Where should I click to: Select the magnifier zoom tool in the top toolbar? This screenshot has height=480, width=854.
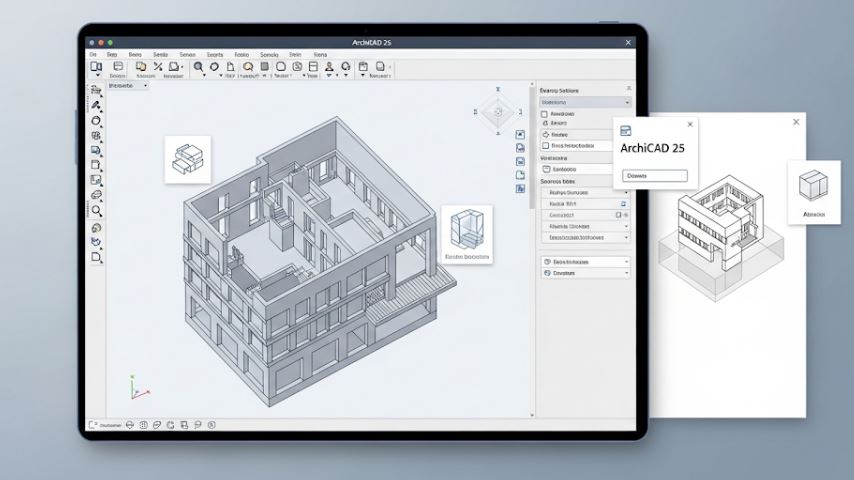198,66
